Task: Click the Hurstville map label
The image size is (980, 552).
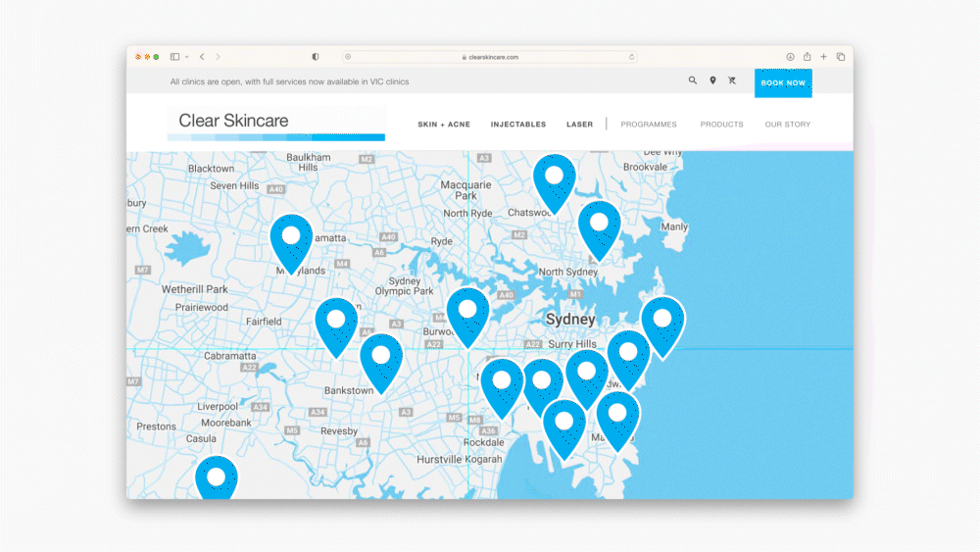Action: (x=439, y=460)
